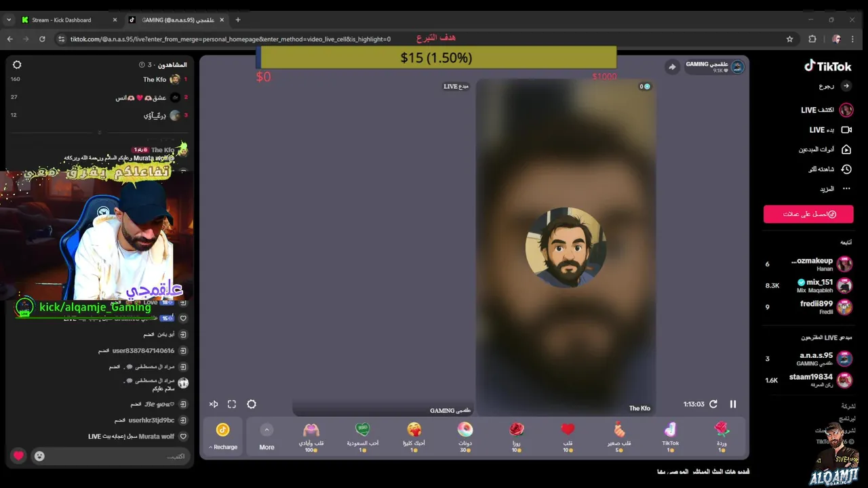Screen dimensions: 868x488
Task: Open streamer profile avatar at top
Action: point(738,66)
